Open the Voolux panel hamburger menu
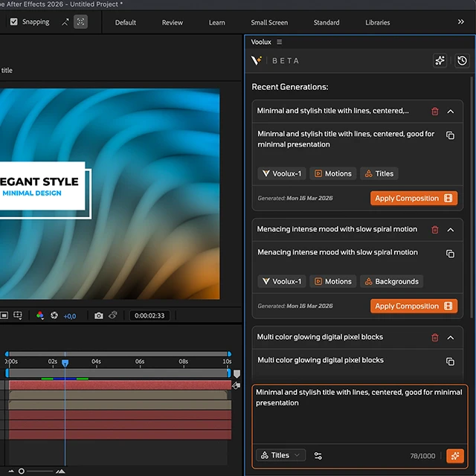The image size is (476, 476). [279, 42]
